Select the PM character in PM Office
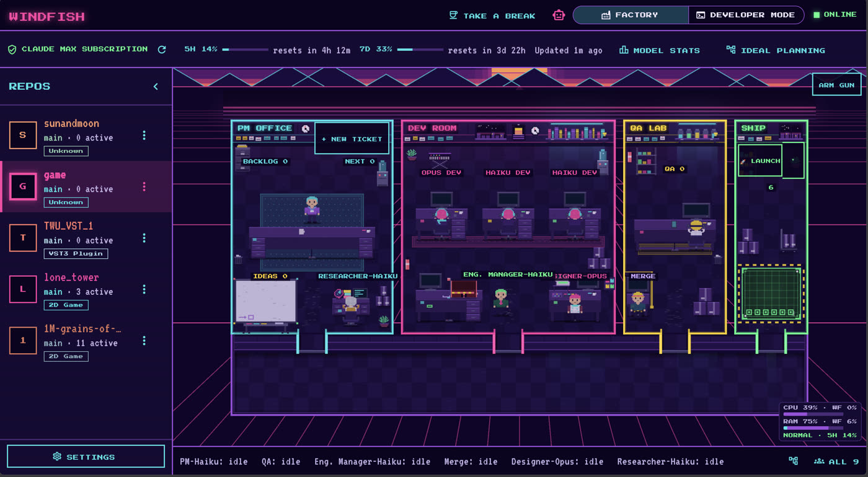This screenshot has height=477, width=868. 312,209
